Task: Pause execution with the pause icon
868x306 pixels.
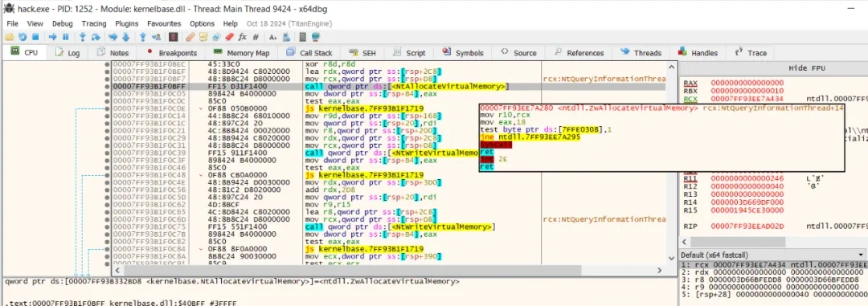Action: coord(65,37)
